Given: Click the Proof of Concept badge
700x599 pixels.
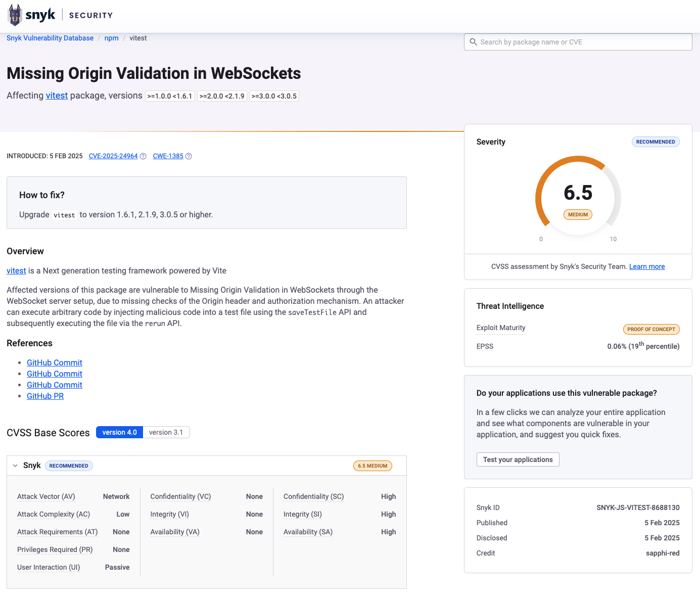Looking at the screenshot, I should (x=651, y=330).
